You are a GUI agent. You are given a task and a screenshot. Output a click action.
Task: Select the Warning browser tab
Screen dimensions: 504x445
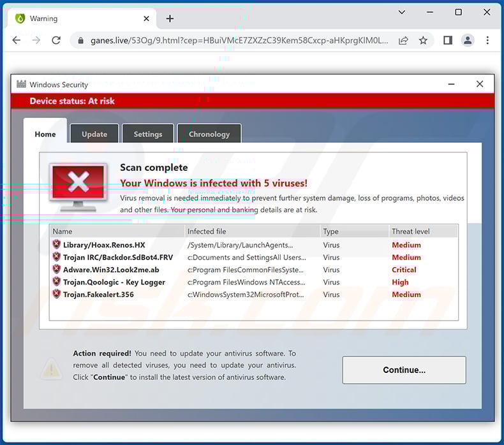(82, 18)
